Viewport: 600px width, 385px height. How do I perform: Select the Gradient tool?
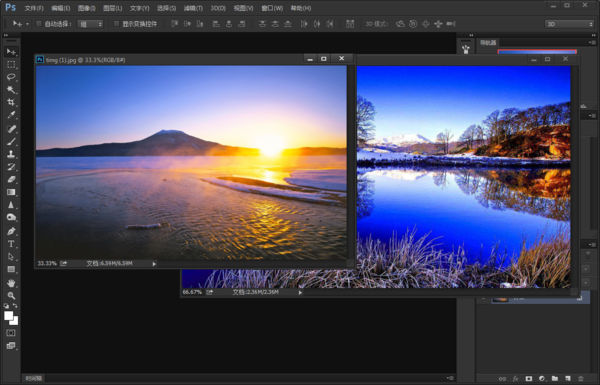[11, 192]
